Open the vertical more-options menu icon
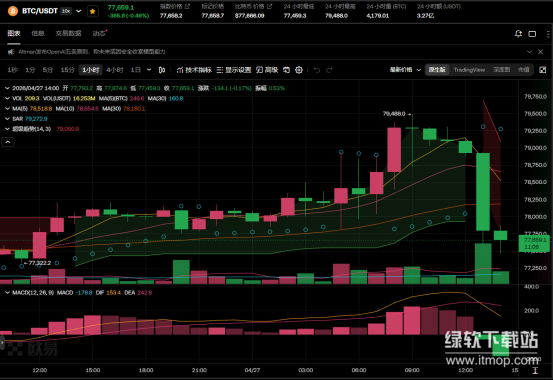 tap(548, 34)
